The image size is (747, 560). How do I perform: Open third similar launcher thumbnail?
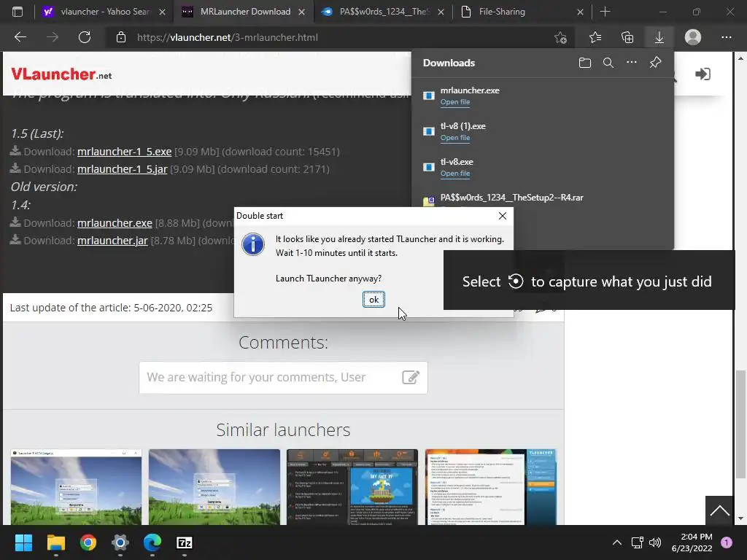click(x=352, y=486)
